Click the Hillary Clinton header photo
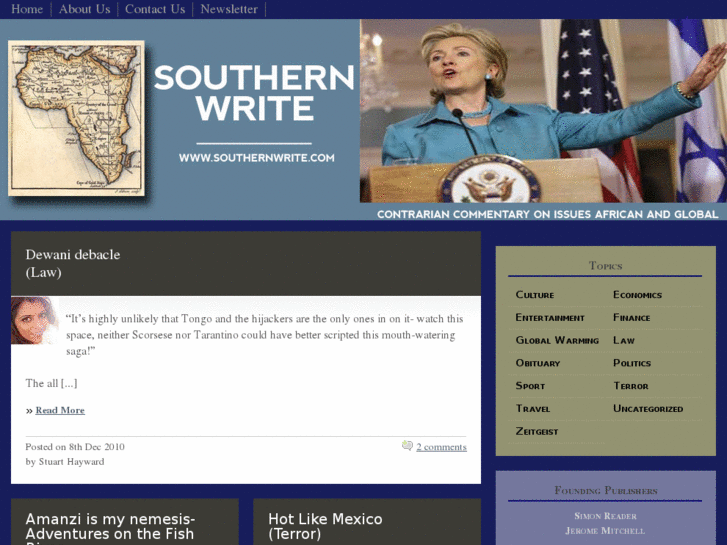 tap(543, 110)
